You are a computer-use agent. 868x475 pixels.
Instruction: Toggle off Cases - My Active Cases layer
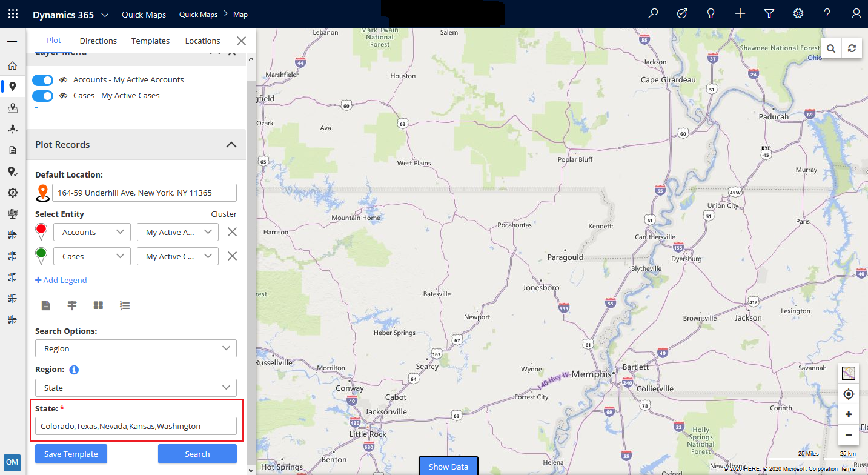[x=42, y=96]
